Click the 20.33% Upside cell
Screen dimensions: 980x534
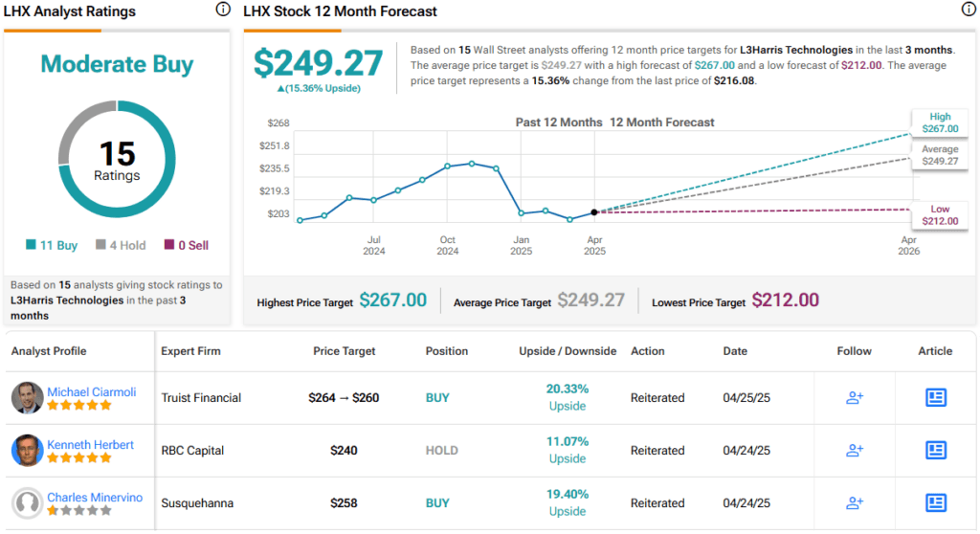click(x=568, y=397)
